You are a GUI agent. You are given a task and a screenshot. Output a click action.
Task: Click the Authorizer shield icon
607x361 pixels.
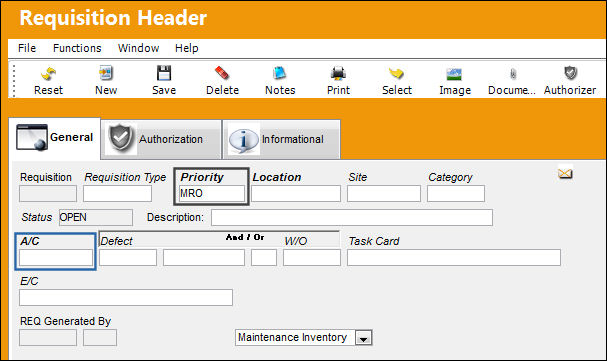tap(571, 73)
